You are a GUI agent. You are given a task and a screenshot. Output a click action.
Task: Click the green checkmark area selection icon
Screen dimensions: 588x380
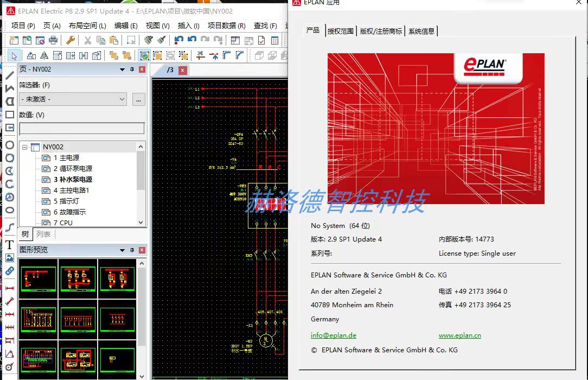pyautogui.click(x=144, y=56)
